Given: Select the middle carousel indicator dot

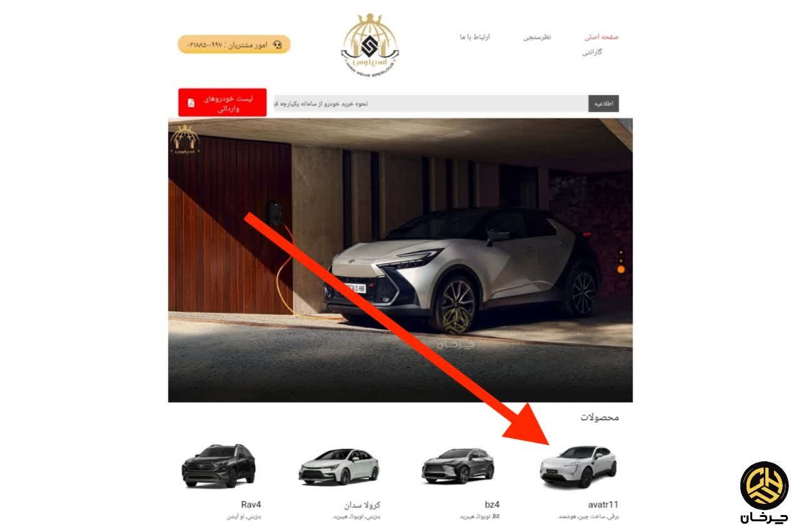Looking at the screenshot, I should pyautogui.click(x=621, y=260).
